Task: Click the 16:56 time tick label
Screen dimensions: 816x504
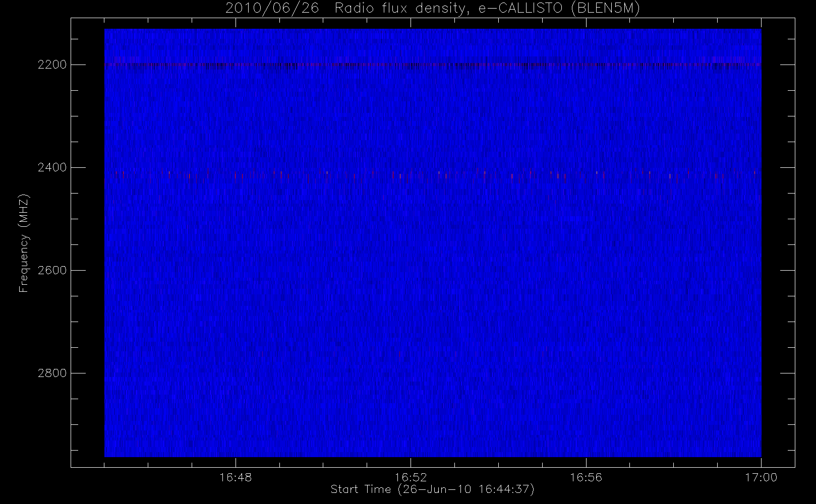Action: [586, 478]
